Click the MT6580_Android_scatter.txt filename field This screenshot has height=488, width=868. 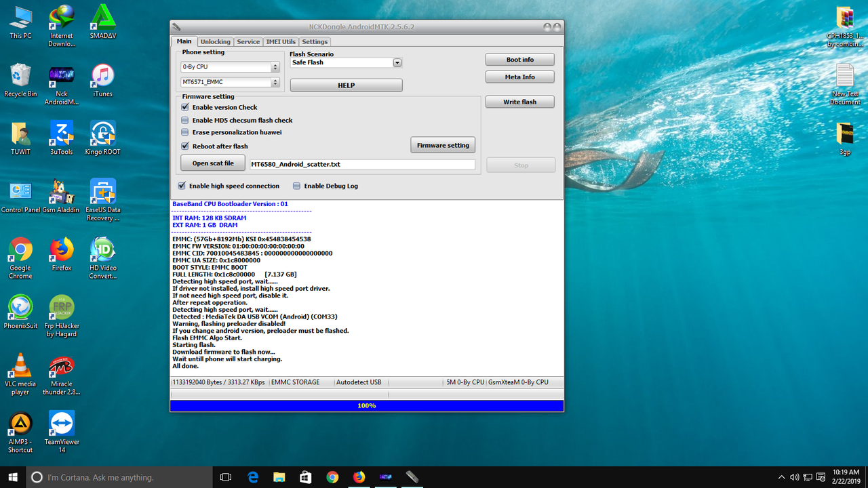coord(362,163)
